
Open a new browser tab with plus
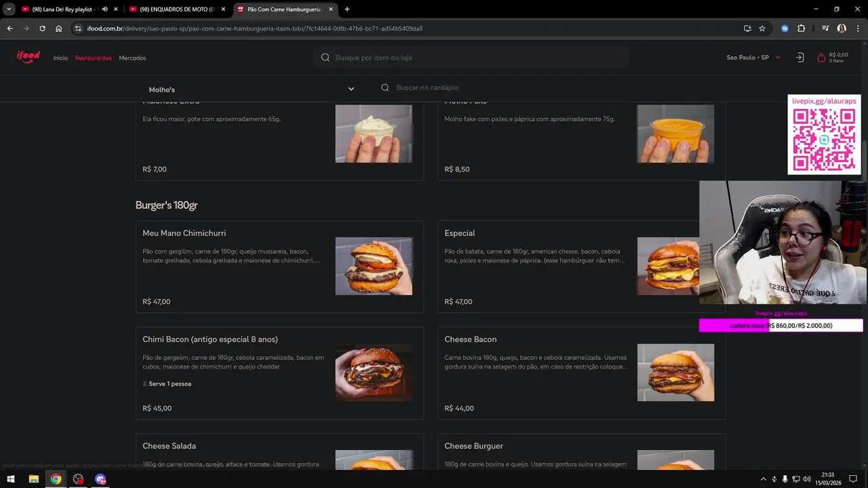(347, 9)
